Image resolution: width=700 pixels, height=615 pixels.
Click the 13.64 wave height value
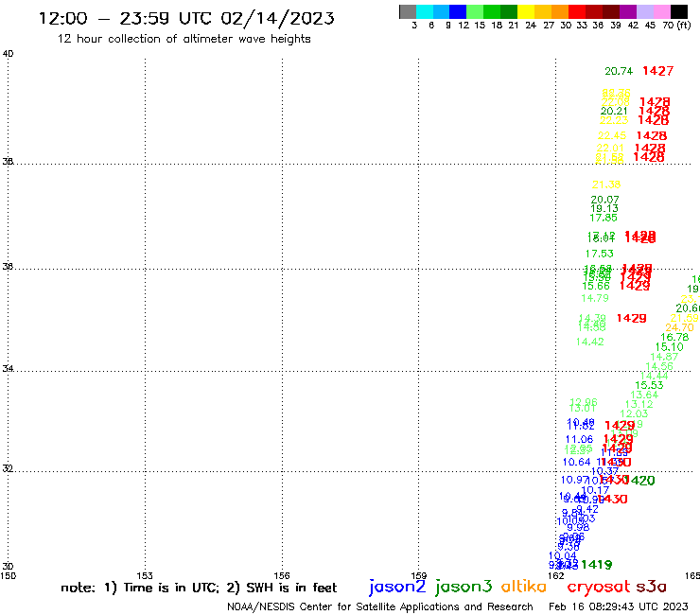644,395
